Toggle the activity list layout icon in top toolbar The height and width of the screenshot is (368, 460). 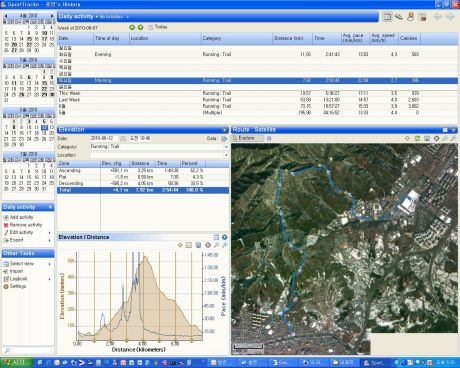pos(387,16)
